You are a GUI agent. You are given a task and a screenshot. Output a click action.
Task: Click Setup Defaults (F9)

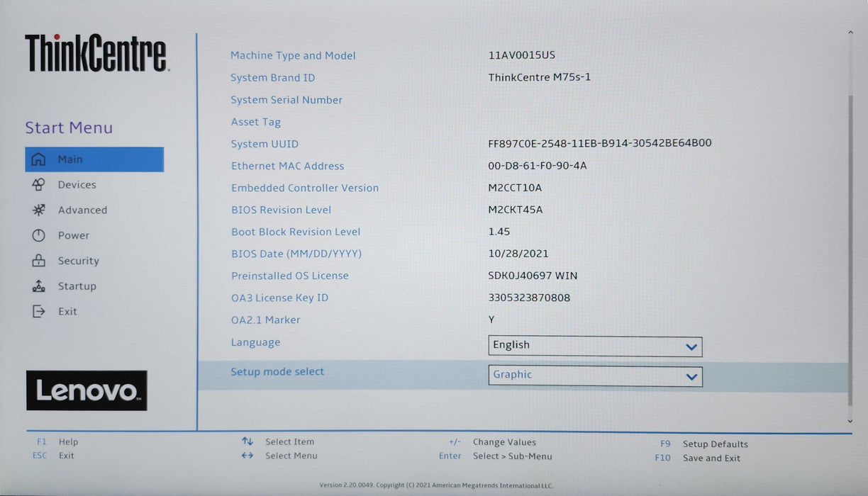(714, 444)
